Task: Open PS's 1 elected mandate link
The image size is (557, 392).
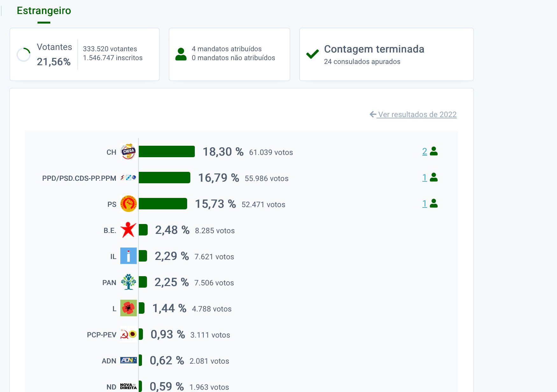Action: point(425,204)
